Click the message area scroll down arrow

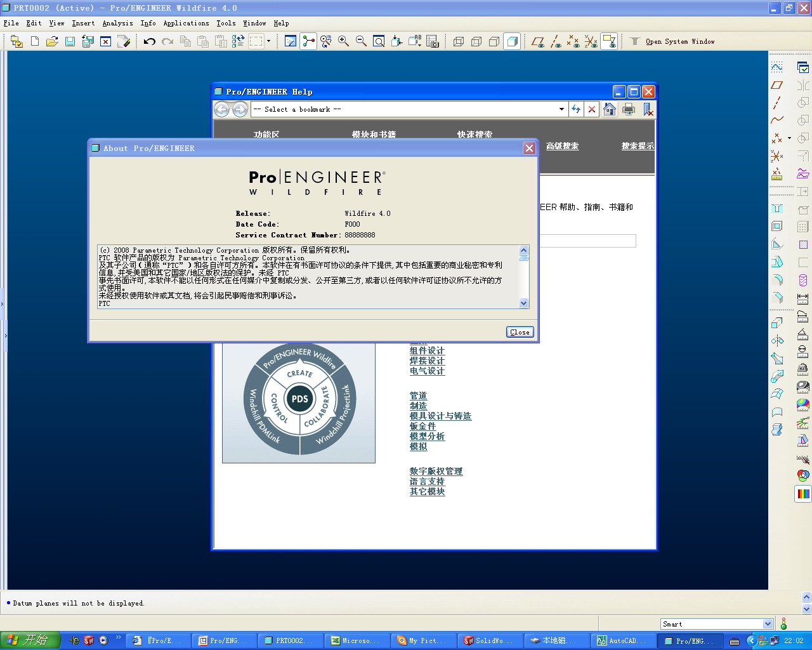pos(807,608)
